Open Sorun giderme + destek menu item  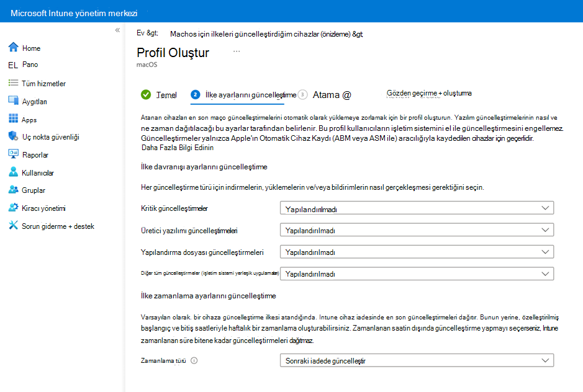point(58,226)
